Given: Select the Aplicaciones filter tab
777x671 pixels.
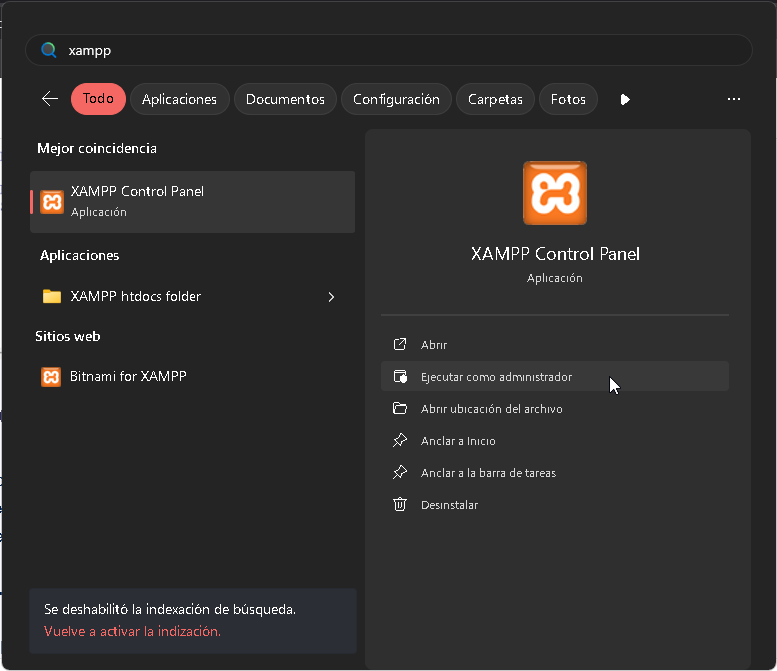Looking at the screenshot, I should tap(180, 99).
